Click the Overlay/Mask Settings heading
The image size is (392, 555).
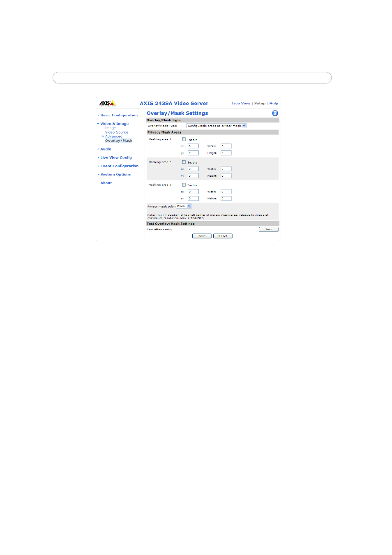click(x=177, y=113)
